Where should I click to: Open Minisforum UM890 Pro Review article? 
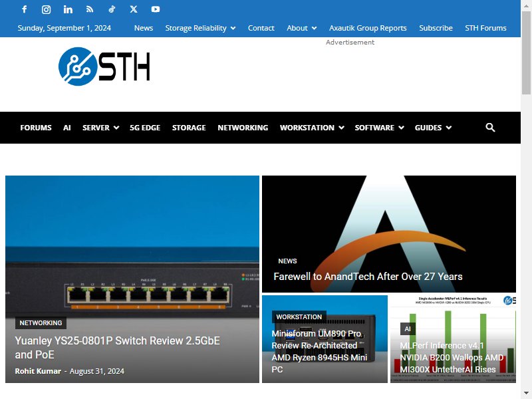(x=319, y=352)
